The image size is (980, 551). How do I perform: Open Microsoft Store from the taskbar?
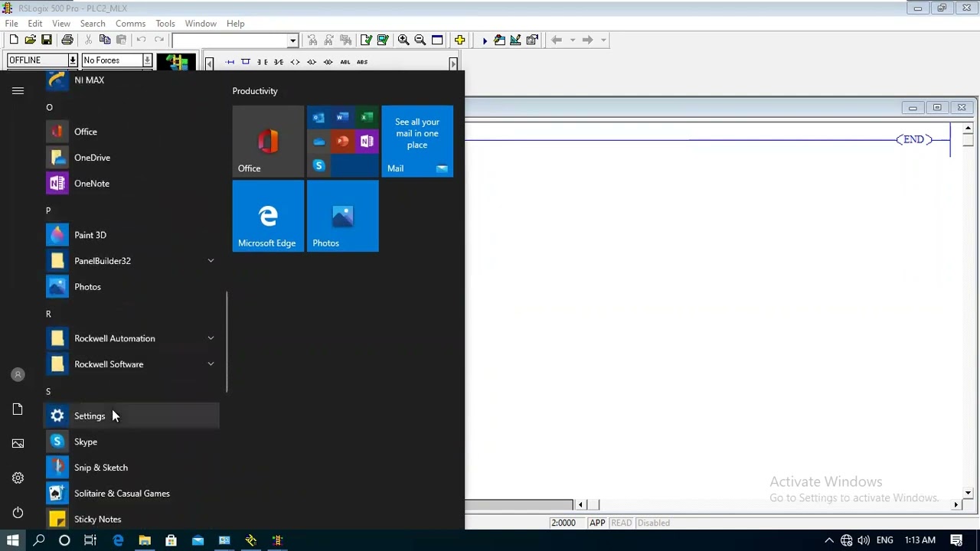tap(171, 540)
